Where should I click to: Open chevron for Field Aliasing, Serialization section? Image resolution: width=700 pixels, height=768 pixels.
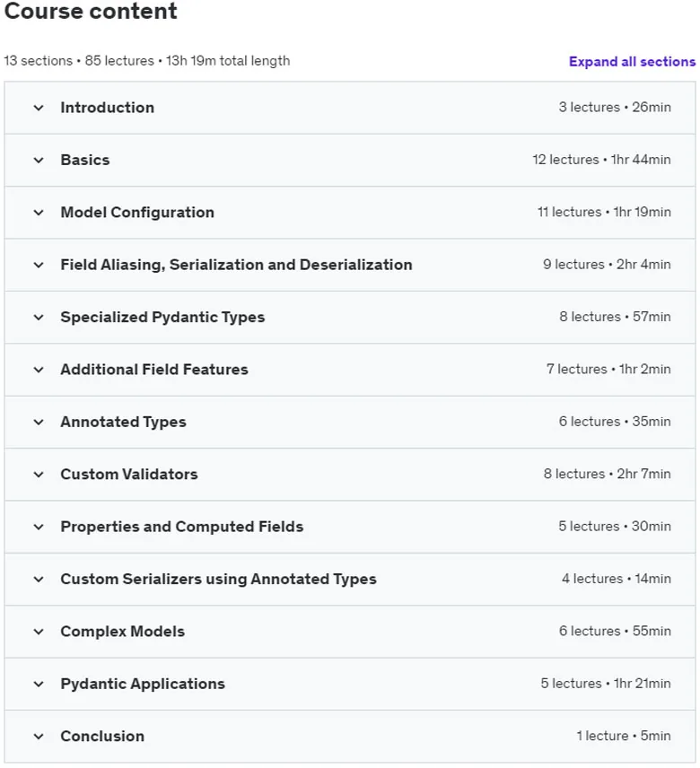point(39,265)
